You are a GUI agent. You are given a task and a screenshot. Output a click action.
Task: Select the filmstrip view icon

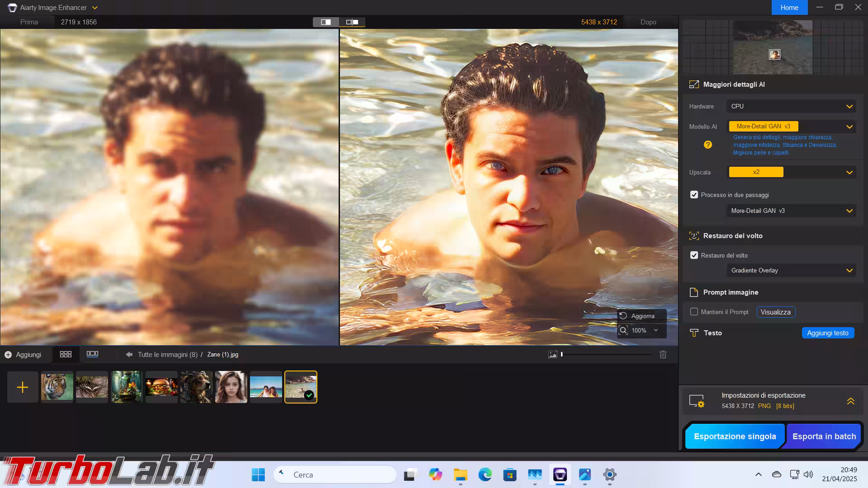92,354
